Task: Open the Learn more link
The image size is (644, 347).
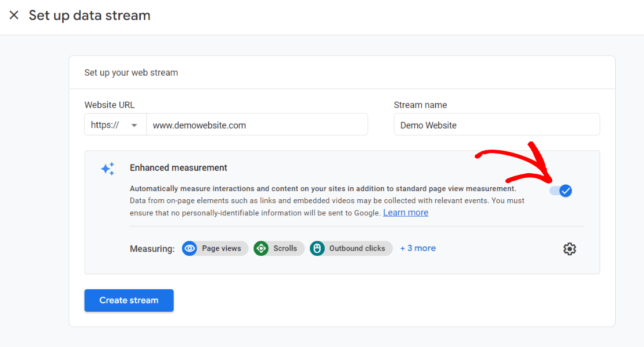Action: (x=406, y=212)
